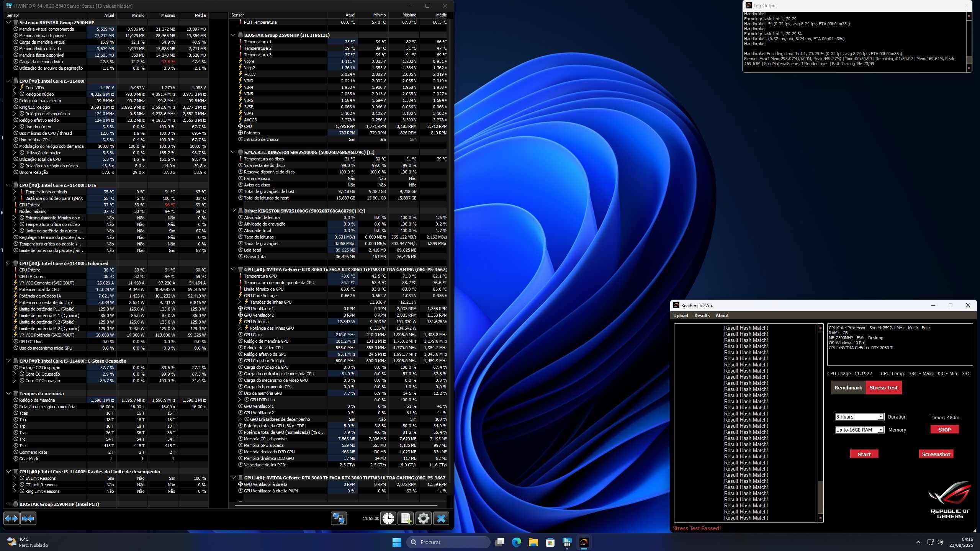980x551 pixels.
Task: Open File Explorer from the taskbar
Action: point(533,542)
